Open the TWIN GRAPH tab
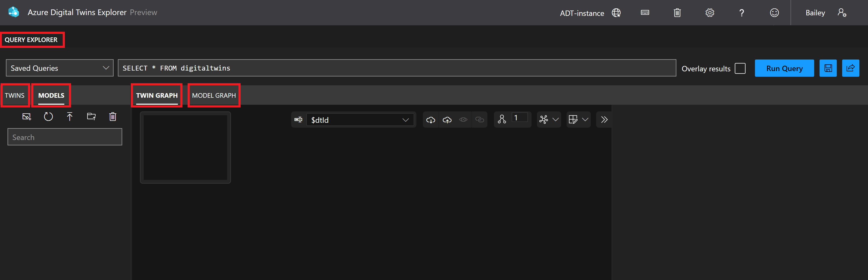868x280 pixels. point(157,95)
